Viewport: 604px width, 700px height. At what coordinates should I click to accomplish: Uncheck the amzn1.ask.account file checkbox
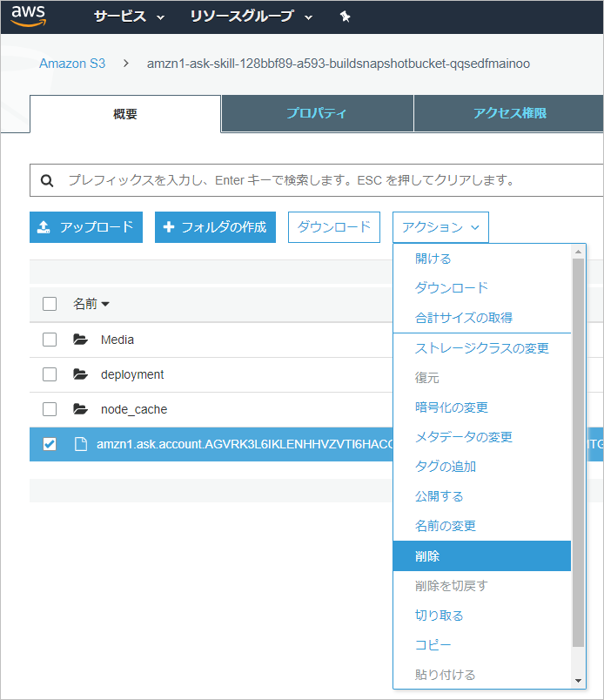click(50, 444)
